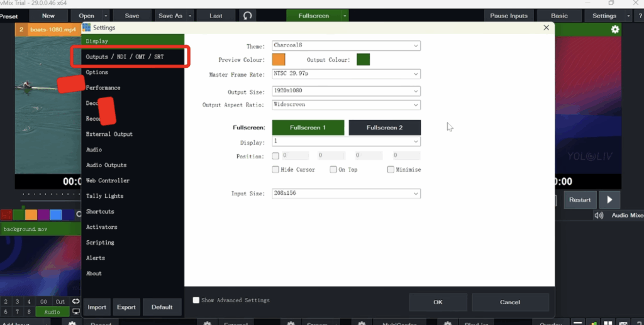The height and width of the screenshot is (325, 644).
Task: Open the Tally Lights settings section
Action: tap(104, 196)
